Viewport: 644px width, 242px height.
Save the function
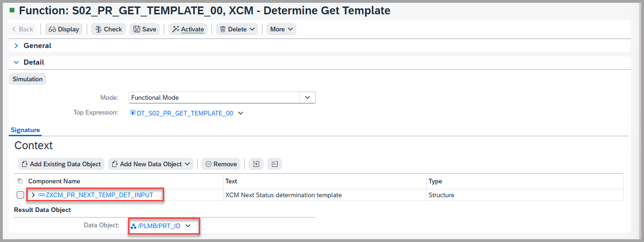pos(145,29)
